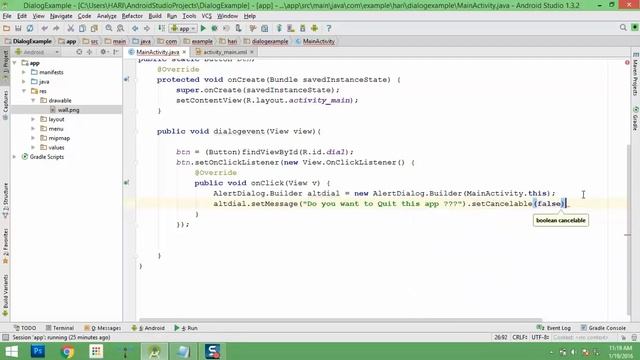
Task: Open Project panel settings gear icon
Action: pyautogui.click(x=104, y=52)
